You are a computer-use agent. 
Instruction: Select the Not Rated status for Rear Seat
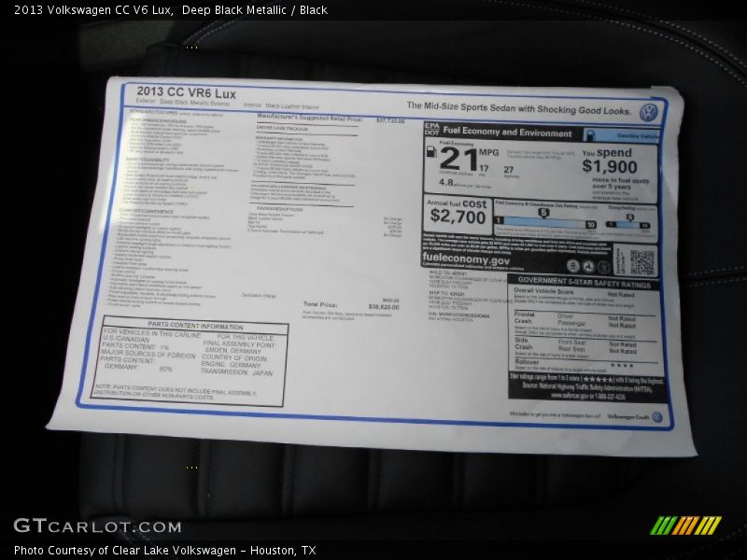[623, 350]
